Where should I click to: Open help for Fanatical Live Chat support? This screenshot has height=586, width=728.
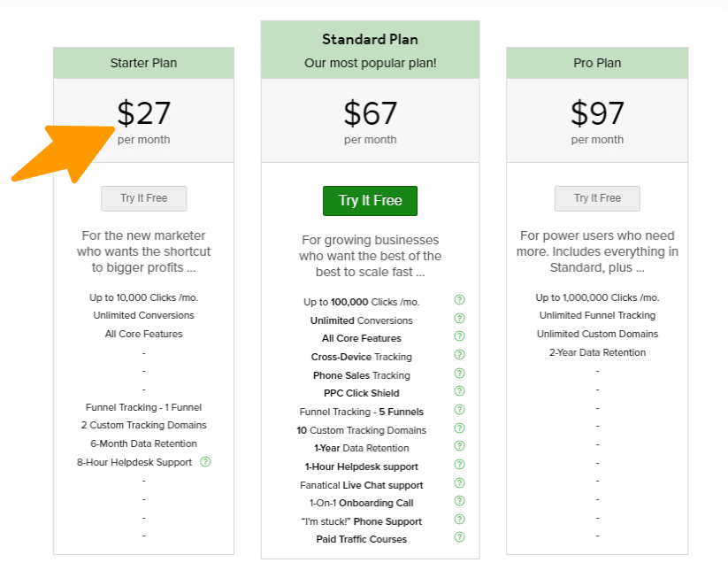[459, 484]
